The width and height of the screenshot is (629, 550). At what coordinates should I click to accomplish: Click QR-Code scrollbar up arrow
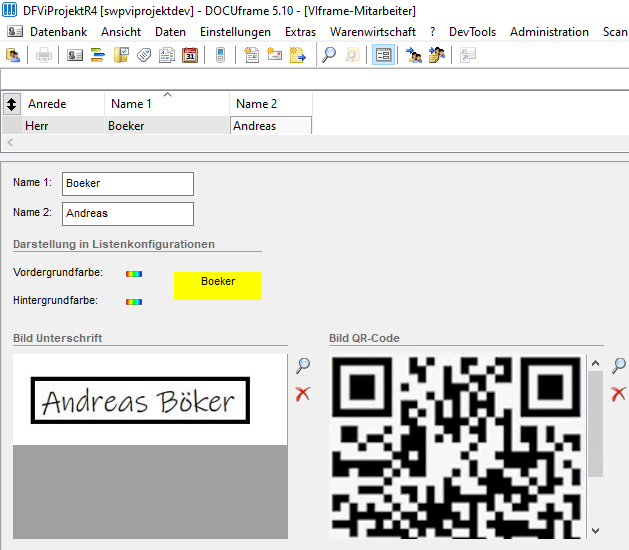click(x=595, y=363)
